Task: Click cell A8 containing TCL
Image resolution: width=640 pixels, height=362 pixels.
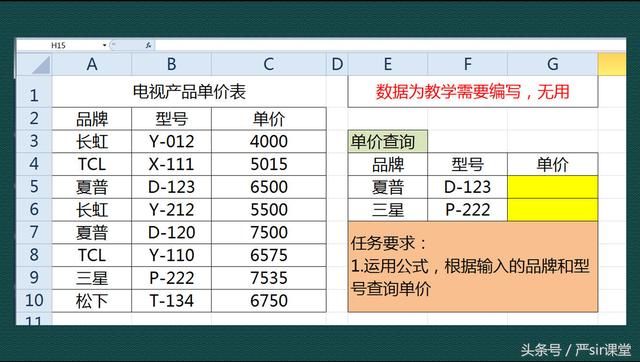Action: point(92,255)
